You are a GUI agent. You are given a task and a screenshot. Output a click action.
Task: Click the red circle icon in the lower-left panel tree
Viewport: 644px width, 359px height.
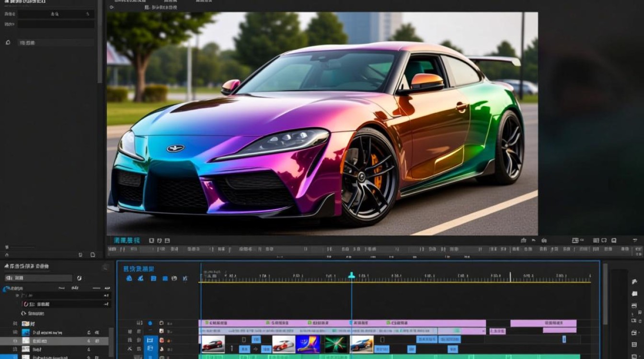25,304
